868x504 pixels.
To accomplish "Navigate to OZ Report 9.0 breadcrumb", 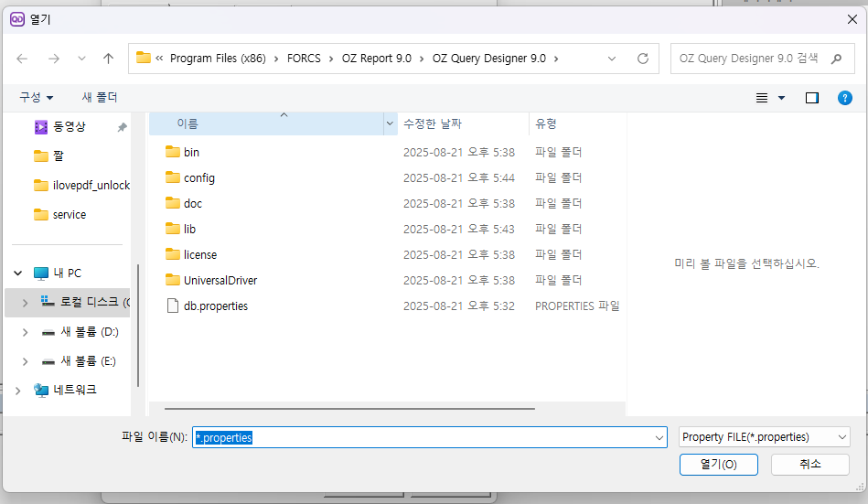I will [x=377, y=59].
